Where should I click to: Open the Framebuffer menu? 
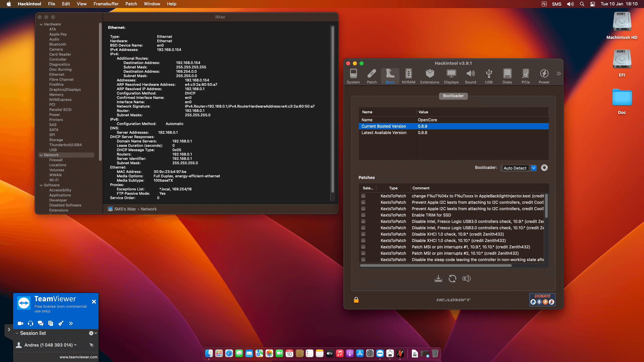click(106, 4)
